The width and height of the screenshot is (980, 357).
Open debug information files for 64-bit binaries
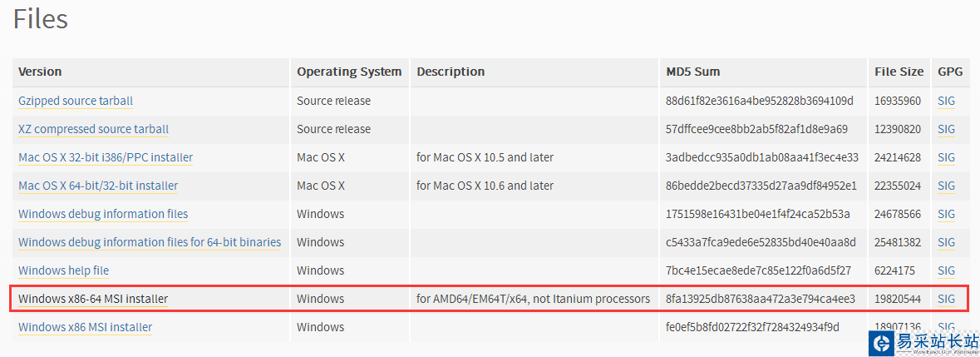click(150, 242)
